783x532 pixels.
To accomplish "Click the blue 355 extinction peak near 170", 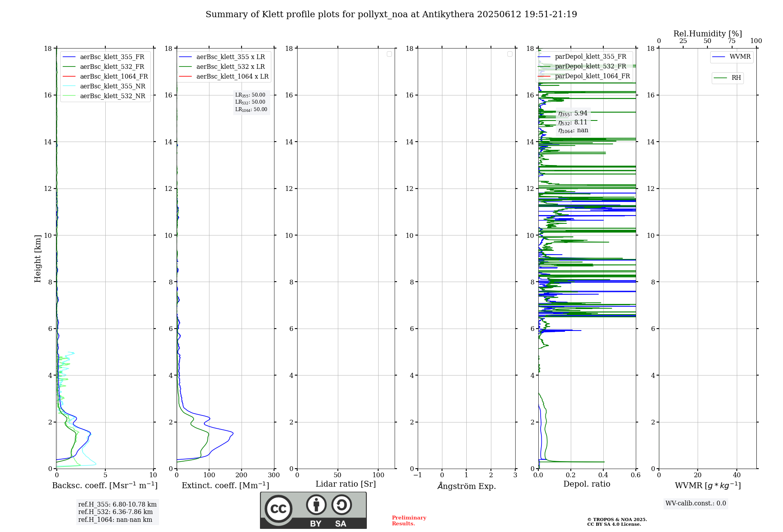I will click(x=232, y=433).
